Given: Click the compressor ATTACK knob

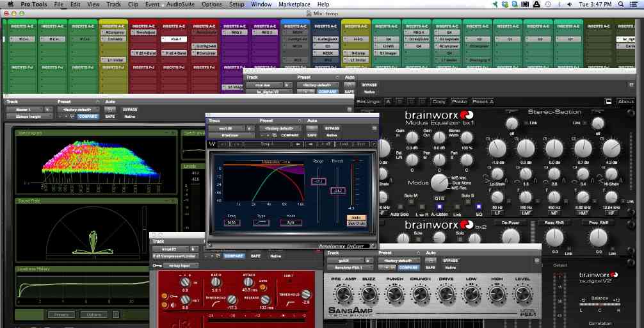Looking at the screenshot, I should 248,282.
